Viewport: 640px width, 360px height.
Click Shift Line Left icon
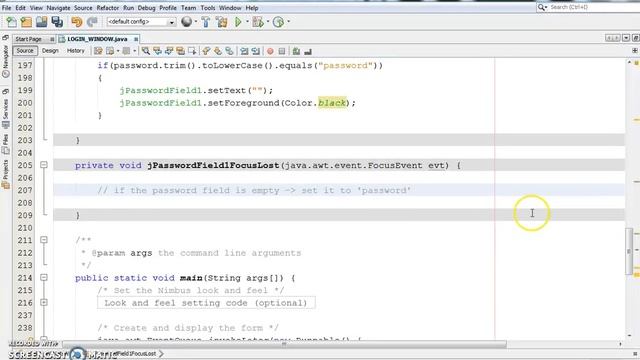click(x=244, y=51)
